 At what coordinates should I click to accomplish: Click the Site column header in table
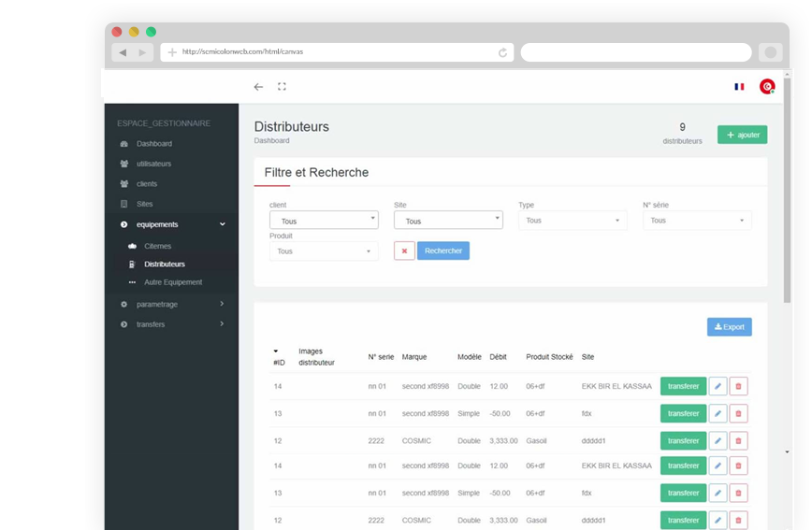pyautogui.click(x=587, y=357)
